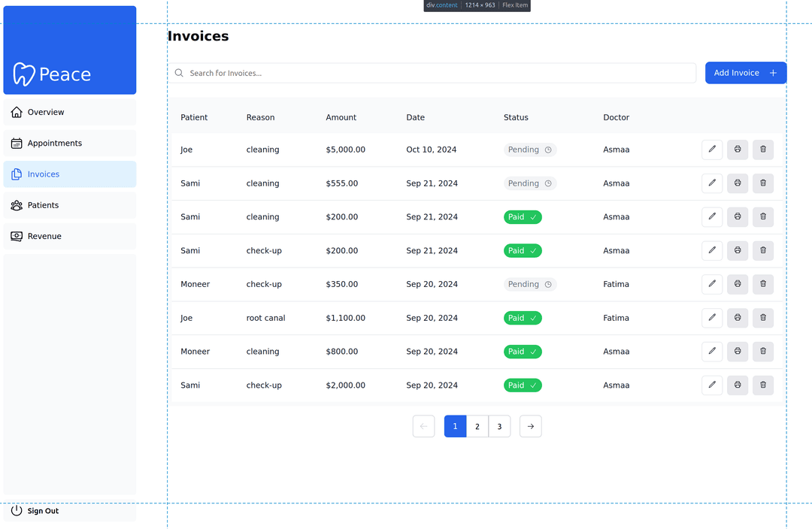The width and height of the screenshot is (812, 529).
Task: Click the root canal reason cell
Action: click(265, 318)
